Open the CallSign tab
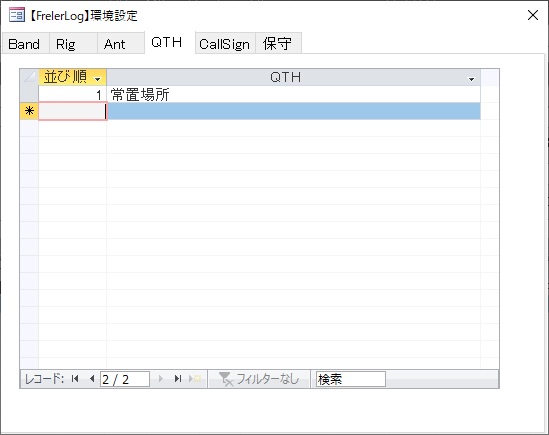 point(224,44)
